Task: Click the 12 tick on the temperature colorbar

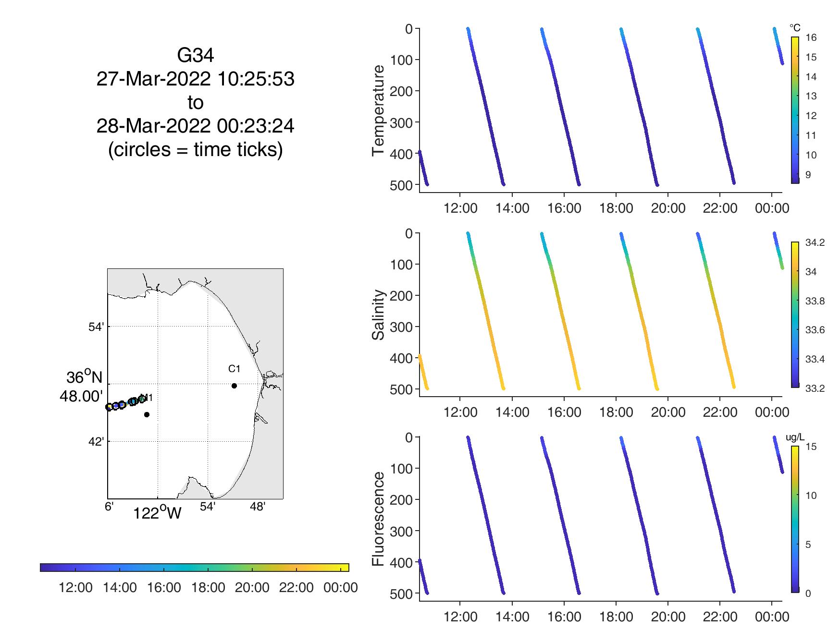Action: tap(811, 116)
